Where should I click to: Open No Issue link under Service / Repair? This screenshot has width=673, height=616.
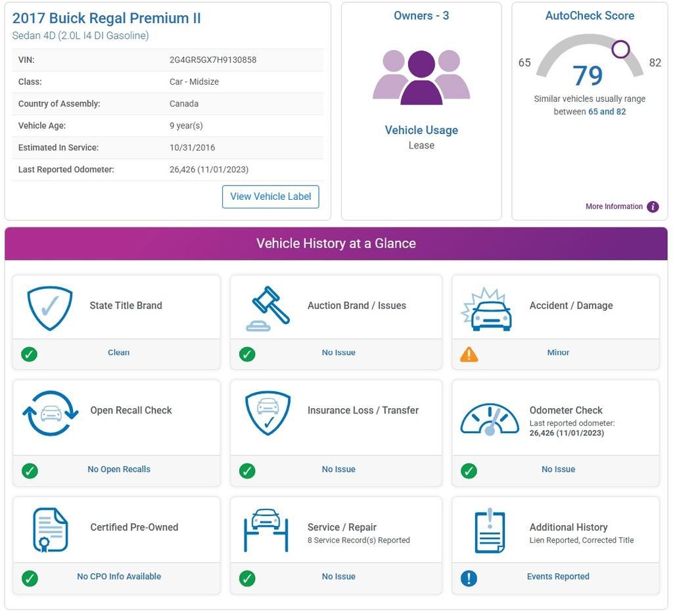(x=338, y=577)
